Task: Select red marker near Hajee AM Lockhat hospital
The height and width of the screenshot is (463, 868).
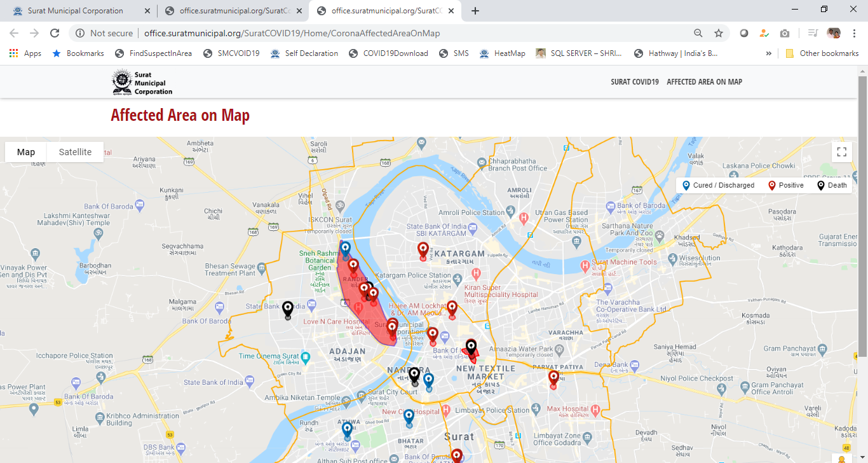Action: (452, 308)
